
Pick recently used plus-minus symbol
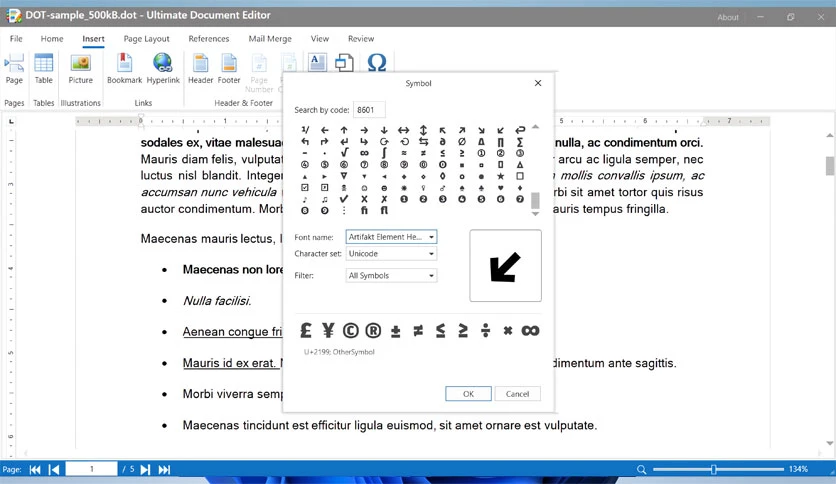coord(396,331)
